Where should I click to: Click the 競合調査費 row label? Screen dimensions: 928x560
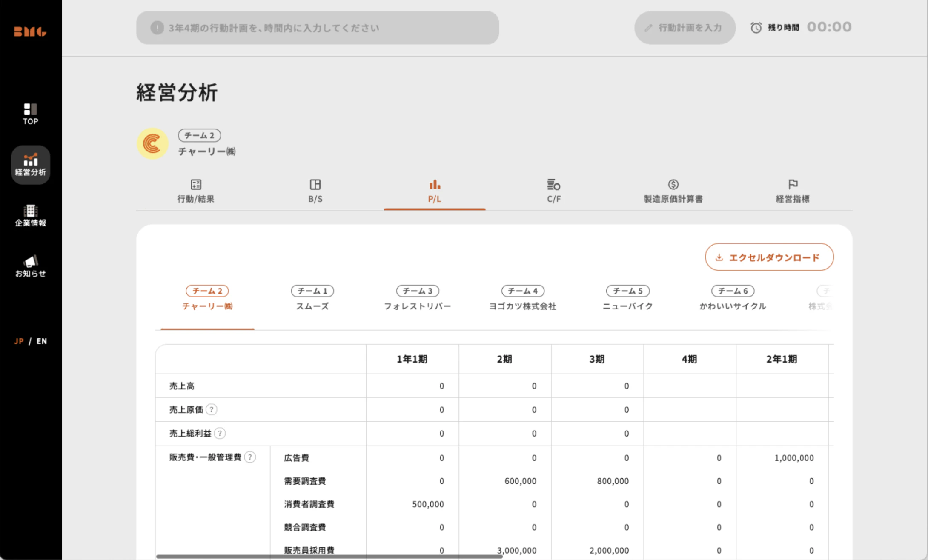pyautogui.click(x=305, y=527)
